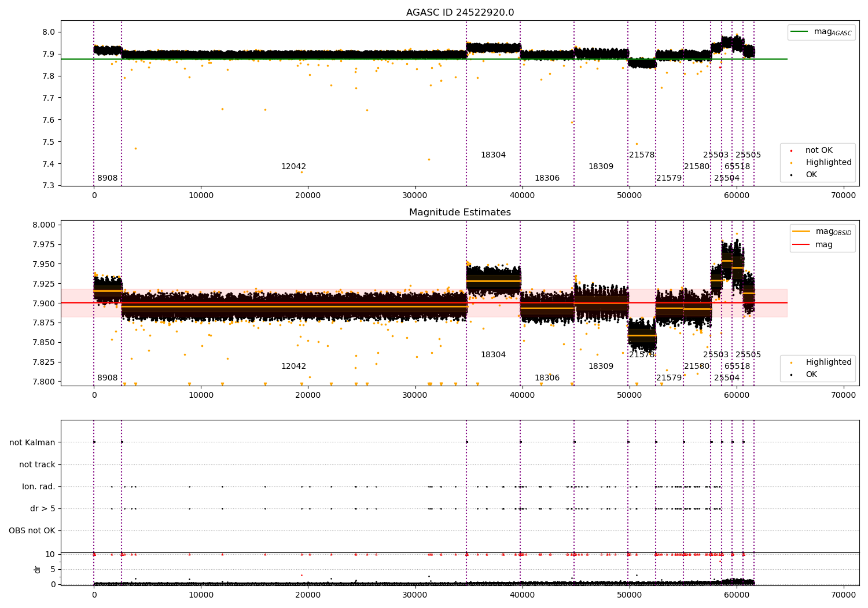Click the y-axis tick value 8.000
The height and width of the screenshot is (608, 868).
(44, 225)
